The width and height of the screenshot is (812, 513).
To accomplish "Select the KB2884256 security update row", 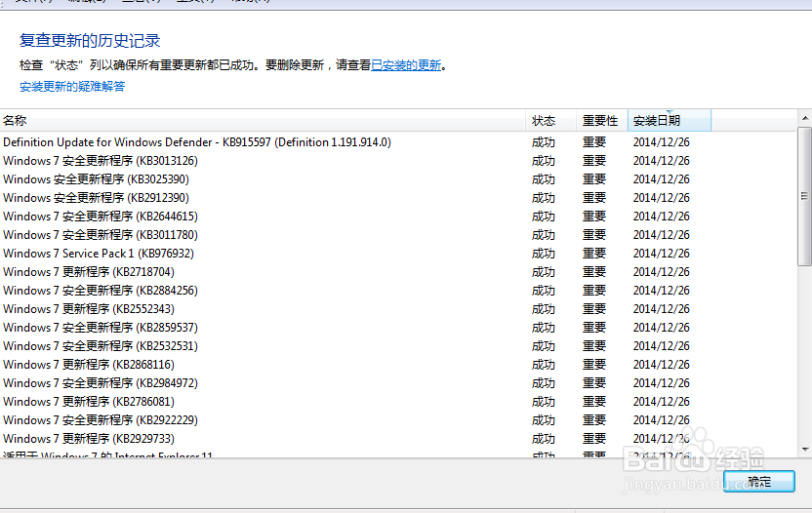I will click(398, 291).
